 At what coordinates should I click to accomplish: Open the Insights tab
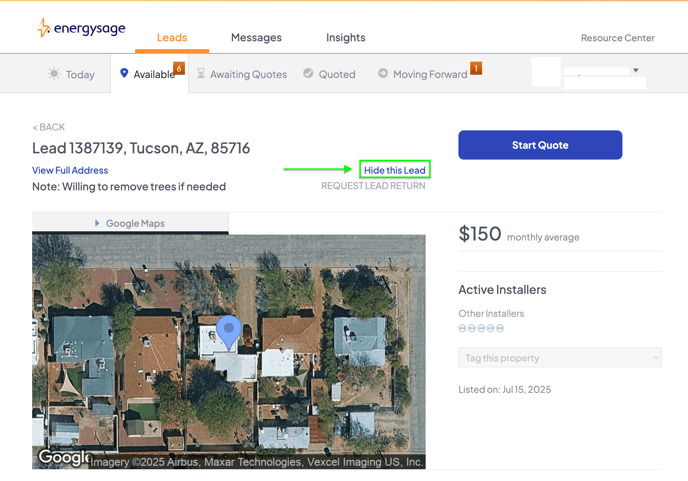click(345, 38)
